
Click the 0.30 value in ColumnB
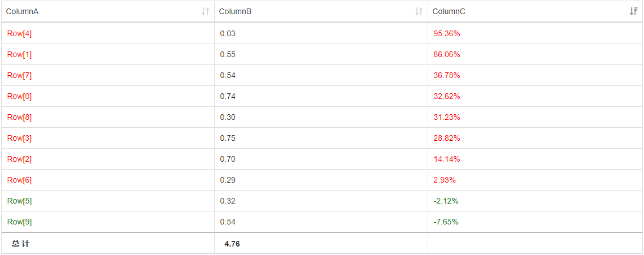228,118
